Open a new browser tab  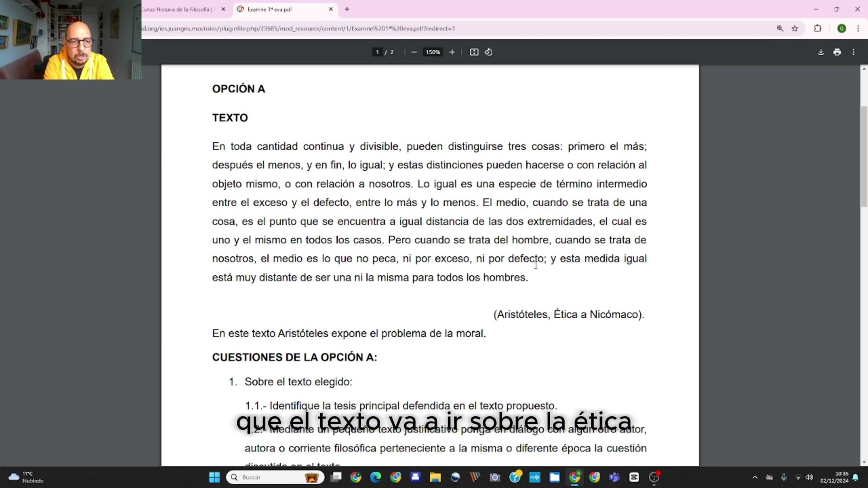(x=347, y=9)
